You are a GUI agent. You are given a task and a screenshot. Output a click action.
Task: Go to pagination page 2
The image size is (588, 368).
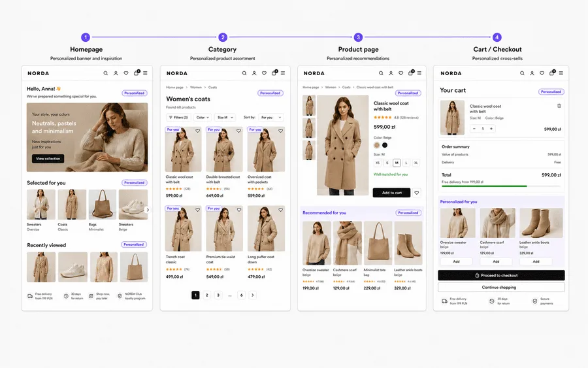(x=206, y=295)
